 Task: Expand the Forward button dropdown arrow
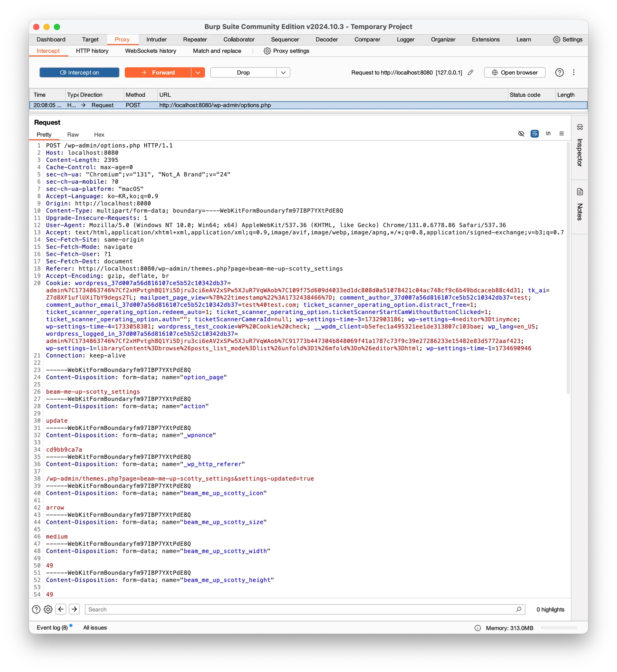click(x=198, y=72)
